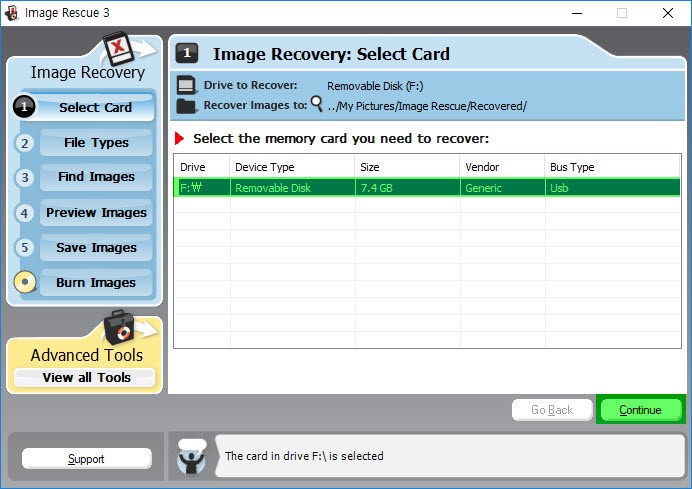Click the Generic vendor cell
This screenshot has height=489, width=692.
click(502, 188)
